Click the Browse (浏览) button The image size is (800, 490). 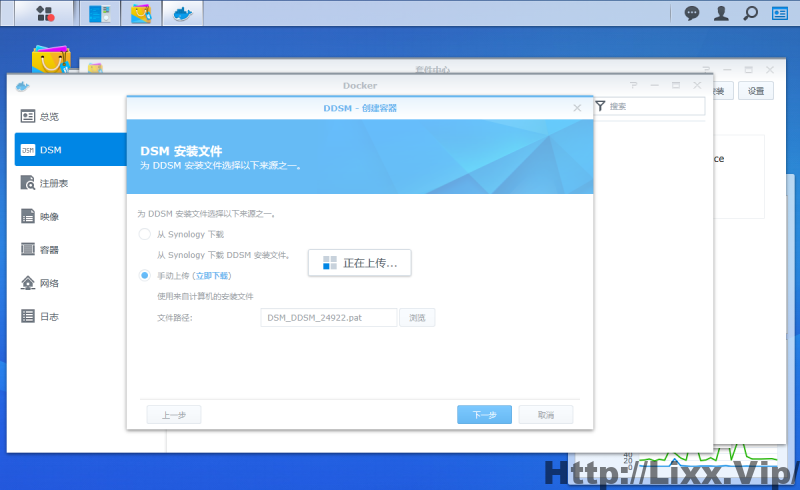pyautogui.click(x=417, y=317)
